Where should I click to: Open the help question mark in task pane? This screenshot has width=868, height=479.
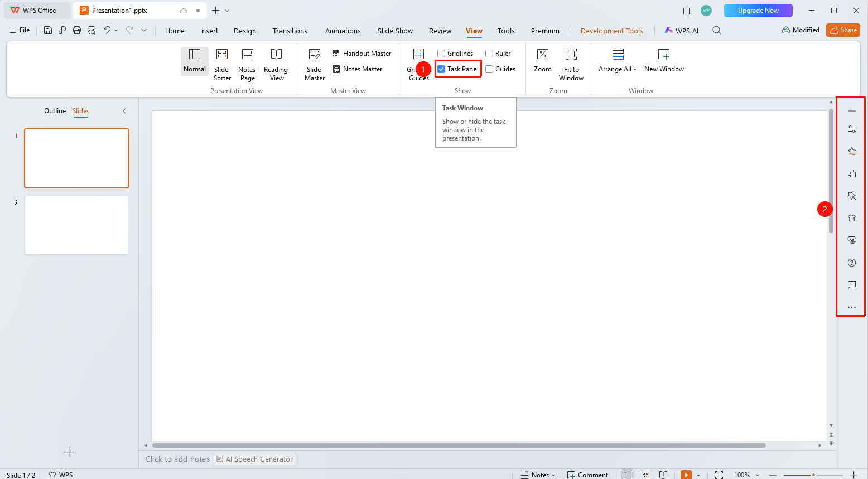(852, 263)
